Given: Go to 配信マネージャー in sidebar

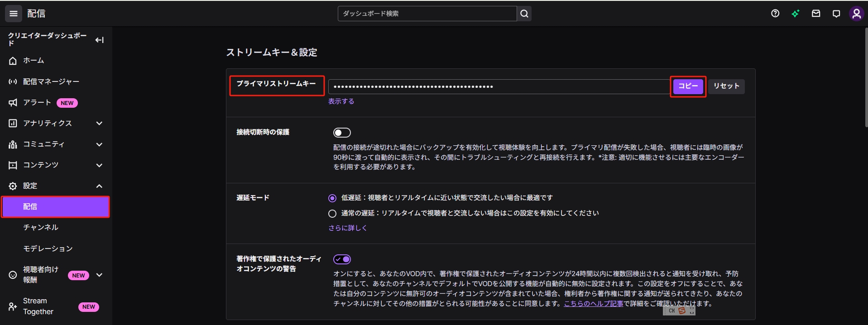Looking at the screenshot, I should point(51,81).
